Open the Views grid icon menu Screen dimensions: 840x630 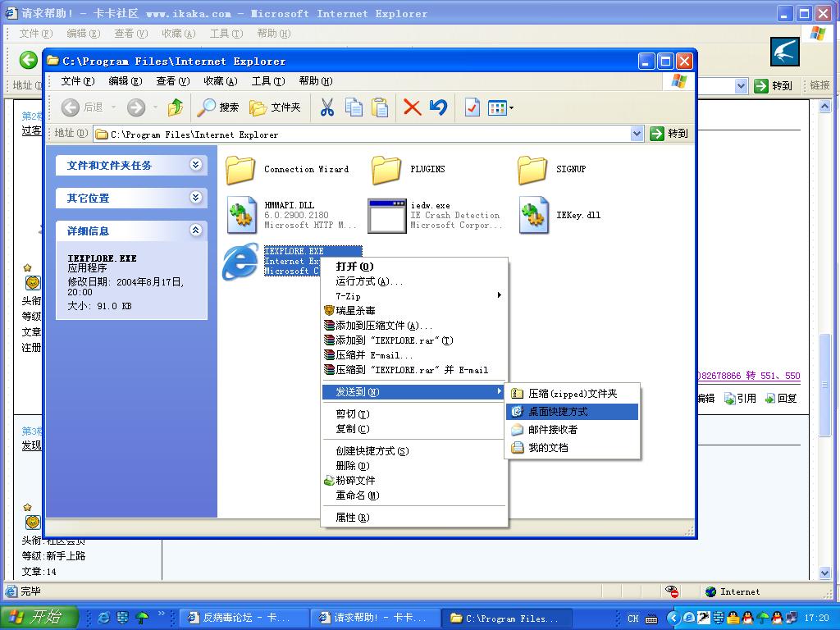pos(500,107)
